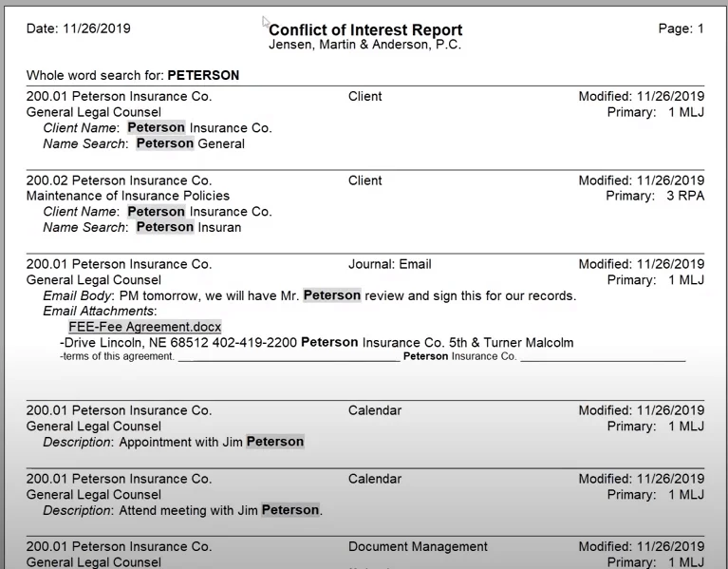The height and width of the screenshot is (569, 728).
Task: Click Appointment with Jim Peterson description
Action: point(212,442)
